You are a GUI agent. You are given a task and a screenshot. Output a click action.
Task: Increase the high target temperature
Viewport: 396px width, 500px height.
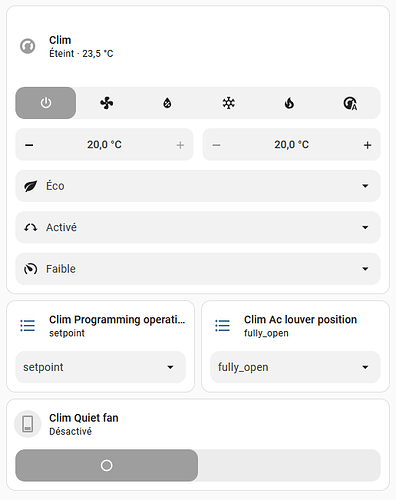pyautogui.click(x=367, y=145)
